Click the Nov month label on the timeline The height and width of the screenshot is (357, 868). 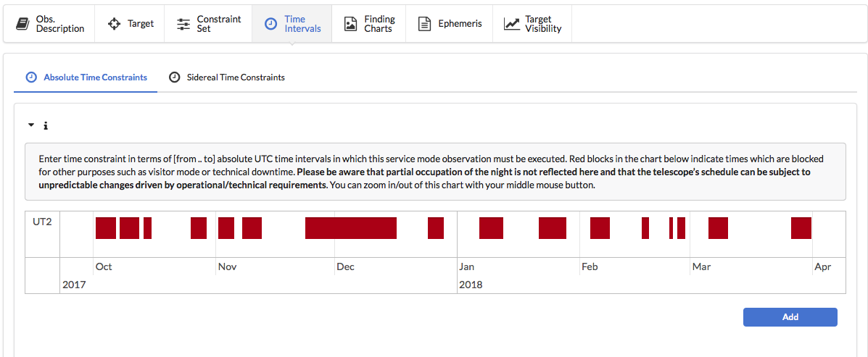tap(227, 267)
